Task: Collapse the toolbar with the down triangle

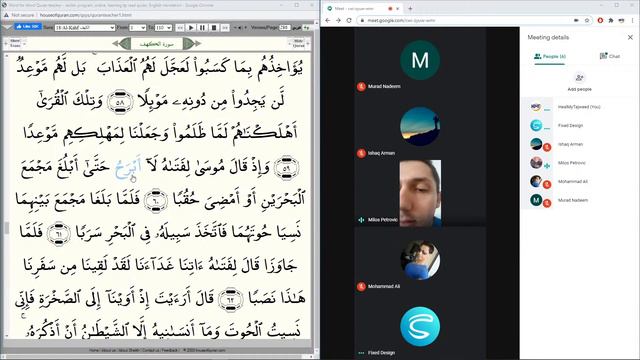Action: point(7,27)
